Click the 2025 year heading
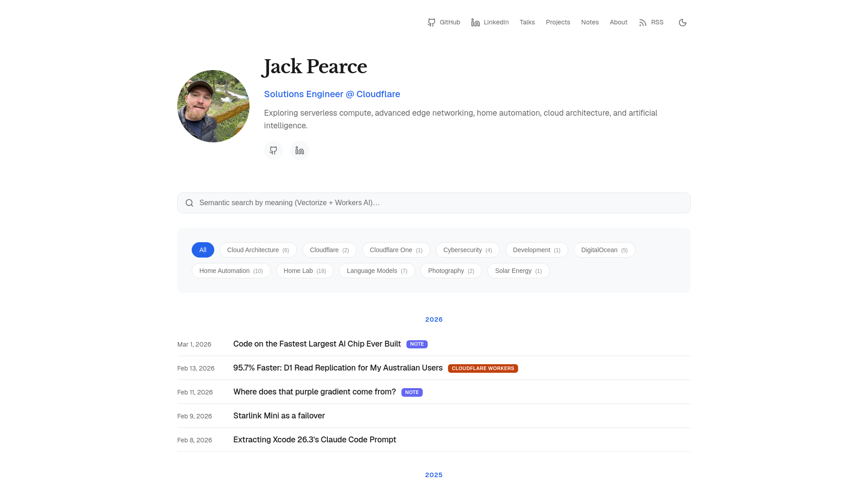The height and width of the screenshot is (488, 868). pyautogui.click(x=434, y=475)
